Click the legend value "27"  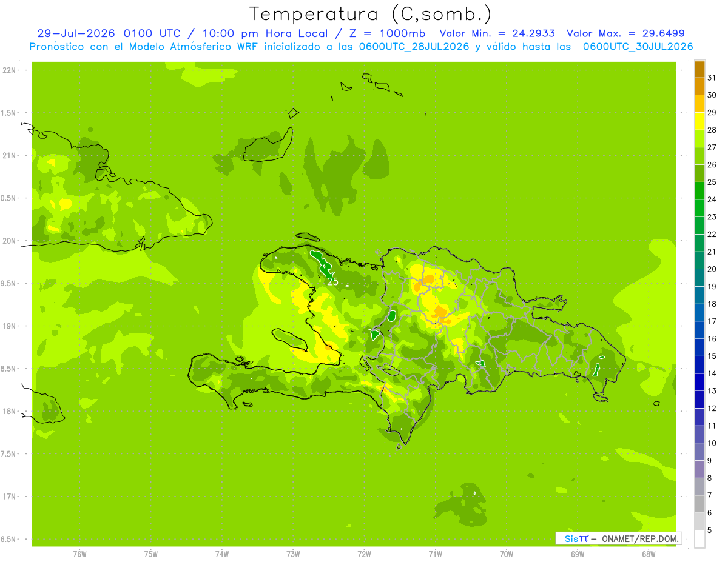tap(712, 147)
